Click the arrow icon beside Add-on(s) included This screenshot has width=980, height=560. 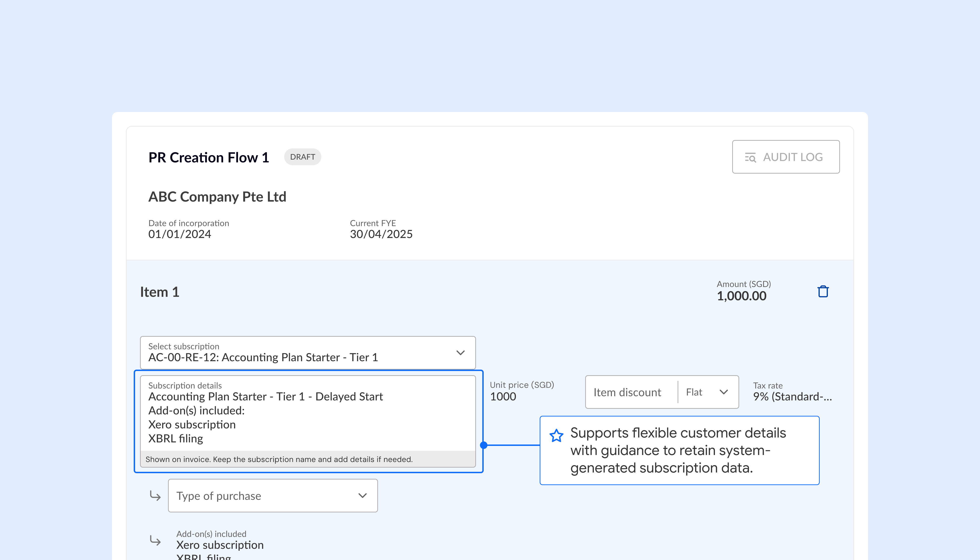point(155,540)
